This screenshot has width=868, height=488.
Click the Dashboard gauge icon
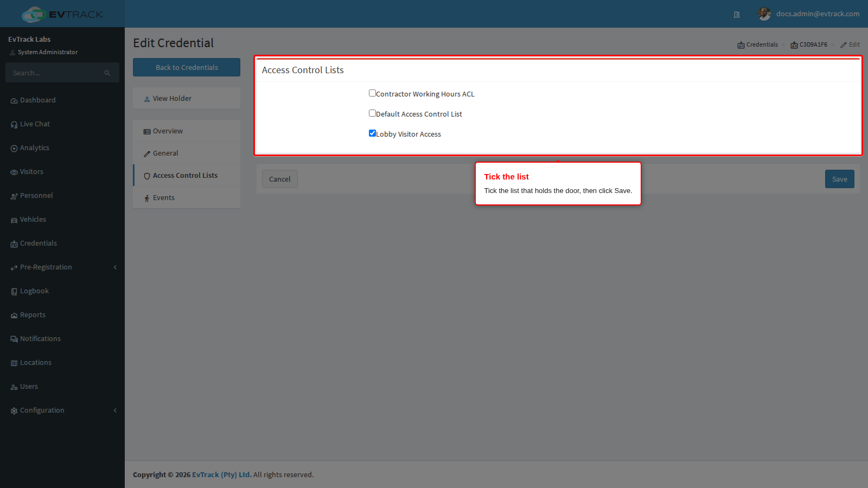pos(14,101)
